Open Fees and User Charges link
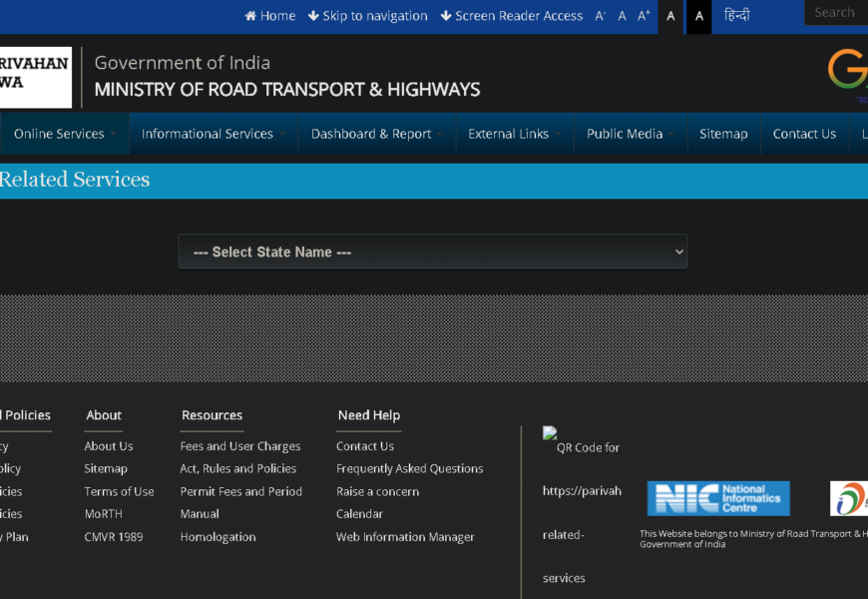 [x=240, y=446]
